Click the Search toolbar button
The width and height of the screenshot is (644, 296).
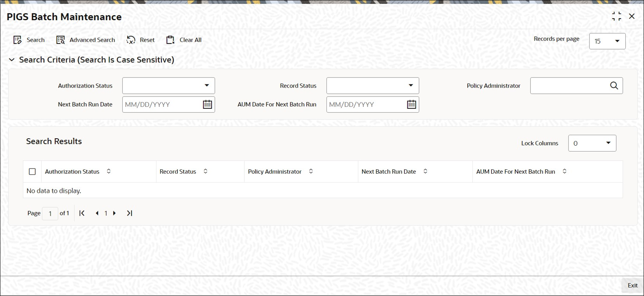tap(29, 40)
